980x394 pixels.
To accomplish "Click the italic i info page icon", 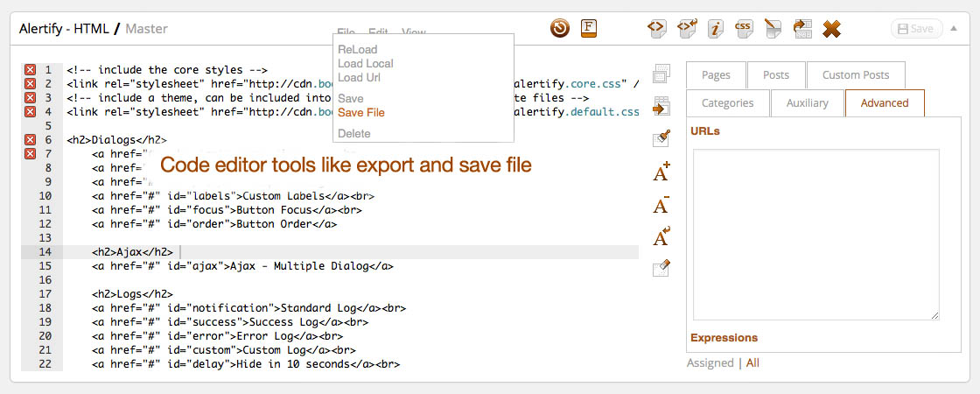I will (715, 28).
